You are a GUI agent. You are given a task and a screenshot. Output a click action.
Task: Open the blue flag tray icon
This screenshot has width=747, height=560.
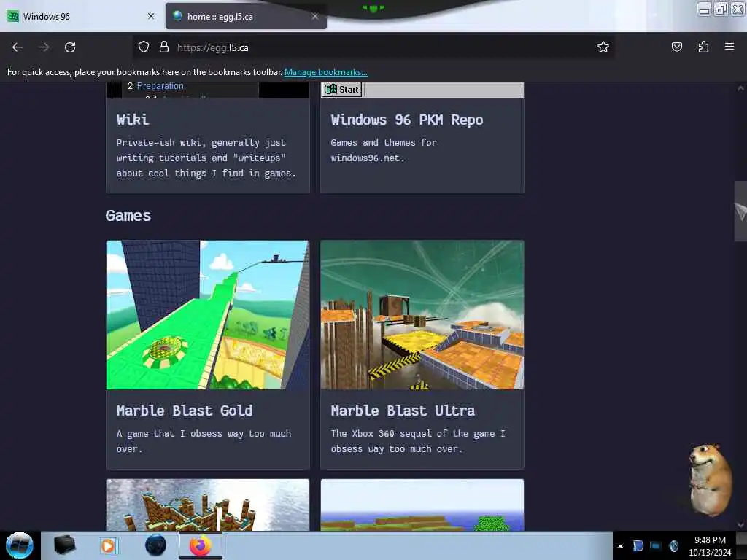pos(638,546)
